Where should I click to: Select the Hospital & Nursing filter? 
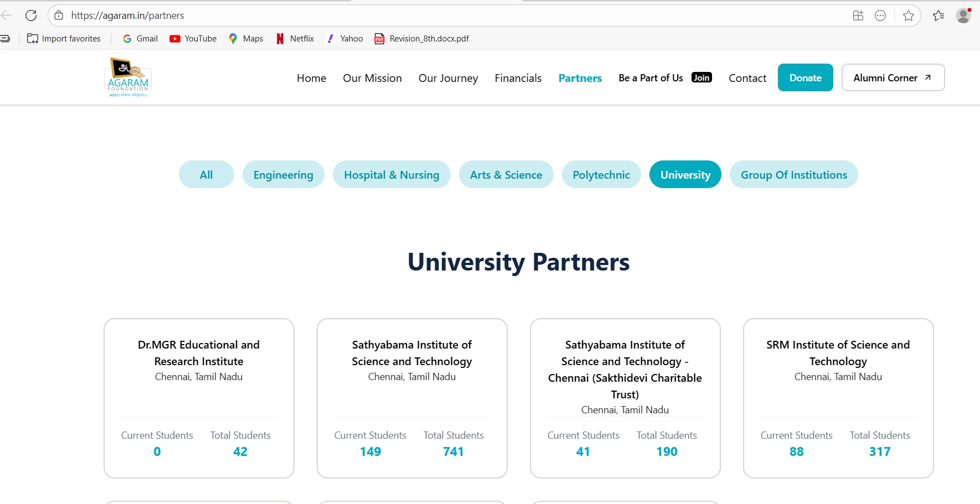click(x=391, y=175)
